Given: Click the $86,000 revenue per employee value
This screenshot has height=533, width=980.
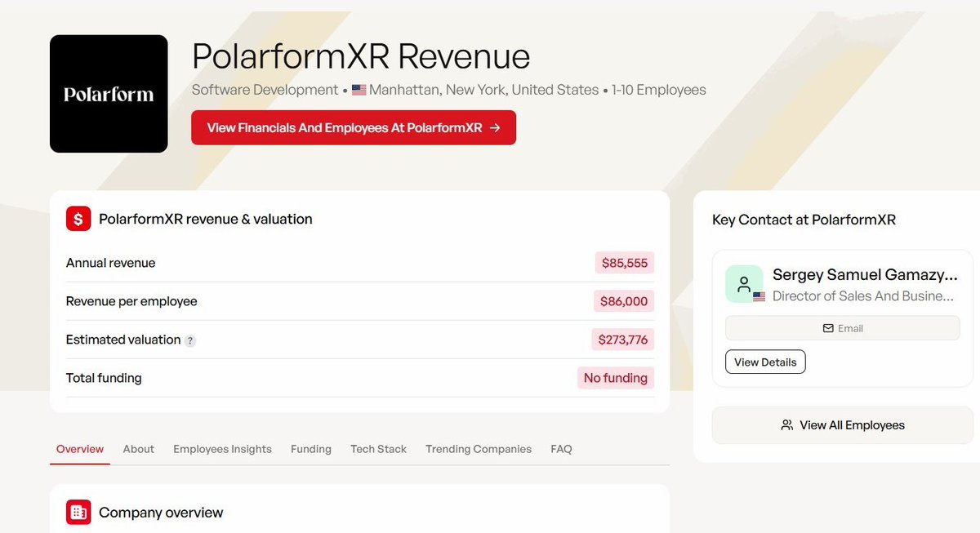Looking at the screenshot, I should pyautogui.click(x=624, y=301).
